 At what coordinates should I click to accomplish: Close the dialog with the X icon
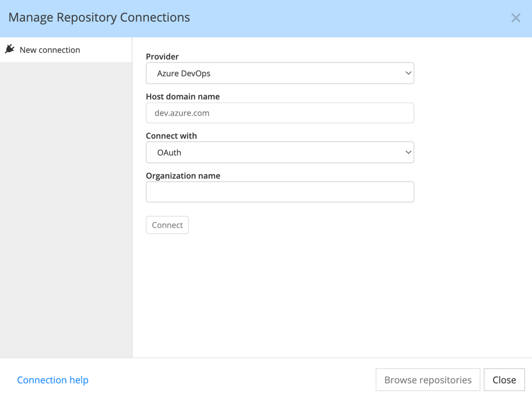click(516, 18)
